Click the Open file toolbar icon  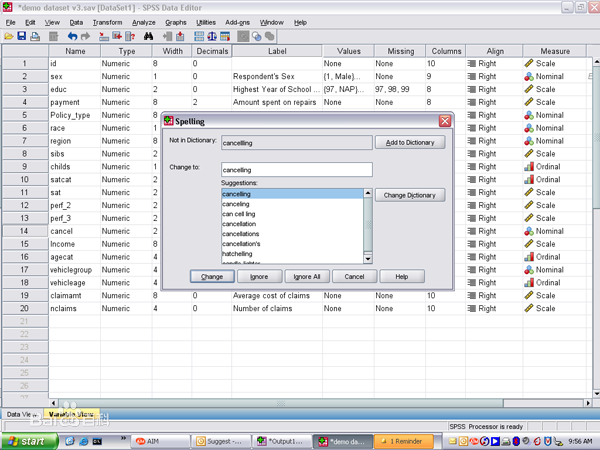(9, 36)
